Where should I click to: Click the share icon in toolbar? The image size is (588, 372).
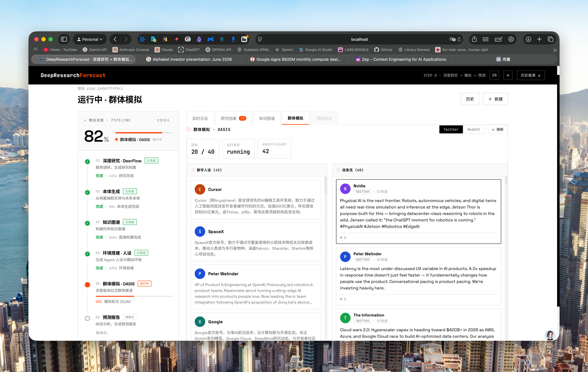click(x=474, y=39)
